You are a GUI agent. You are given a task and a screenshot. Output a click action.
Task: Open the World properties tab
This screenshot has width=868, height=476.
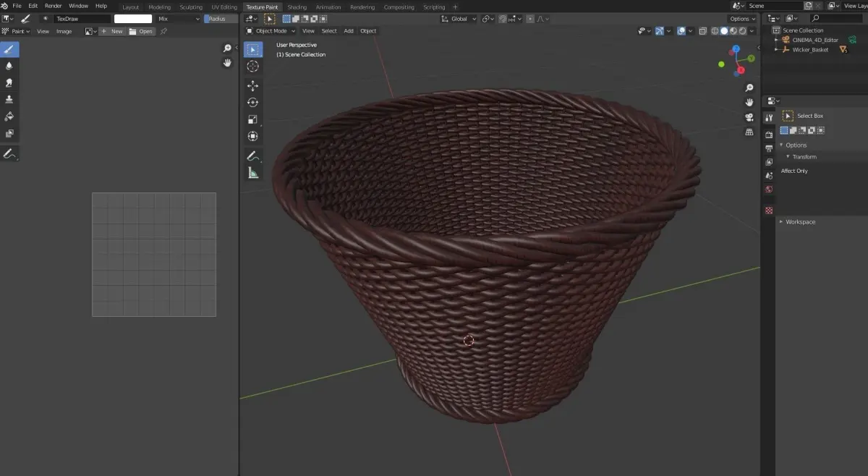click(769, 190)
